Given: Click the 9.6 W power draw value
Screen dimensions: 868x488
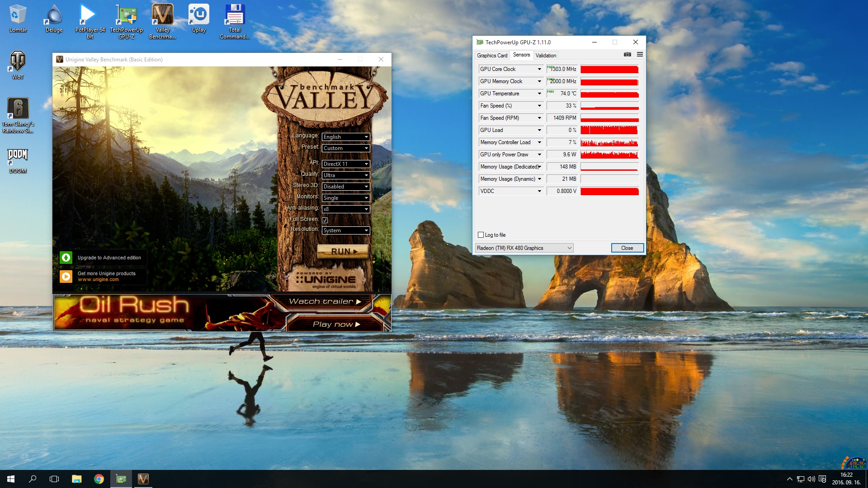Looking at the screenshot, I should click(x=562, y=155).
